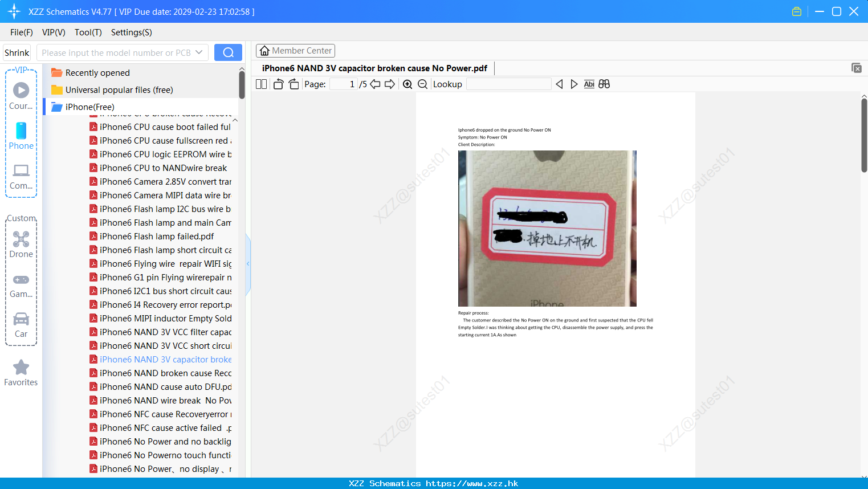This screenshot has height=489, width=868.
Task: Open iPhone6 NAND wire break No Pow file
Action: pyautogui.click(x=165, y=401)
